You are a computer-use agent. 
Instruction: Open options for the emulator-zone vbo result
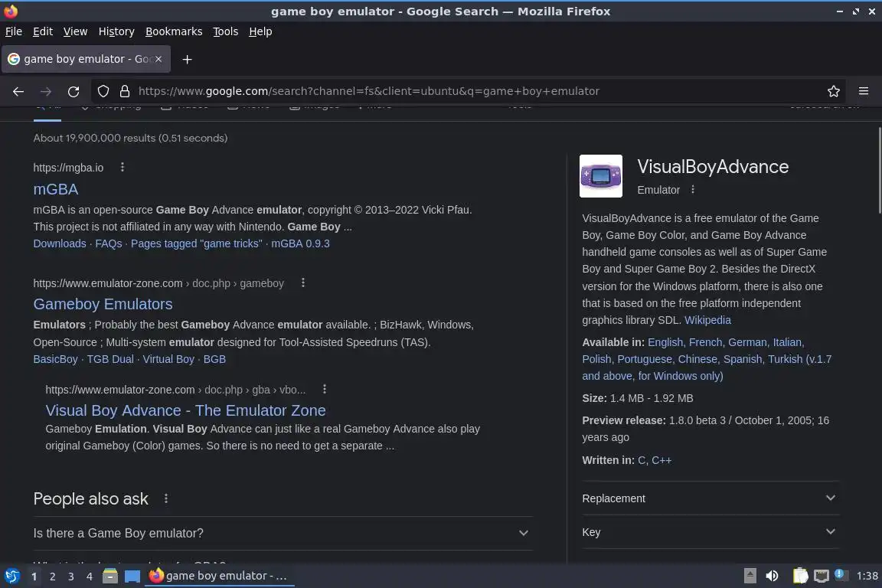click(324, 389)
